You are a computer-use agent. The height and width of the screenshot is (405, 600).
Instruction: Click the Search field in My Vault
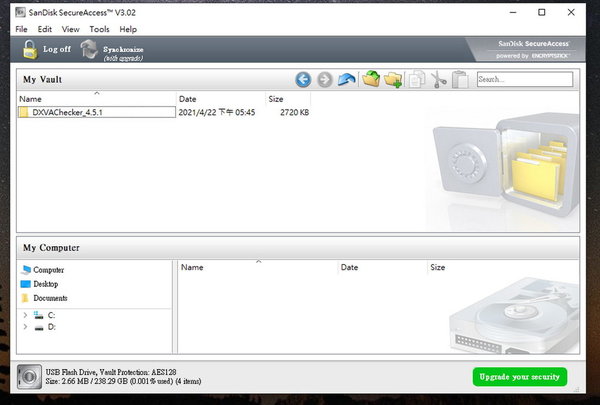click(525, 79)
